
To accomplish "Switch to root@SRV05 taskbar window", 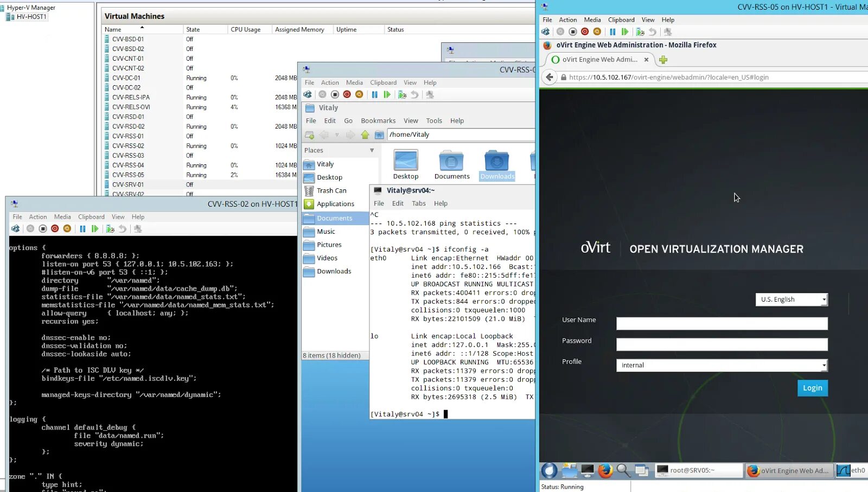I will [699, 470].
